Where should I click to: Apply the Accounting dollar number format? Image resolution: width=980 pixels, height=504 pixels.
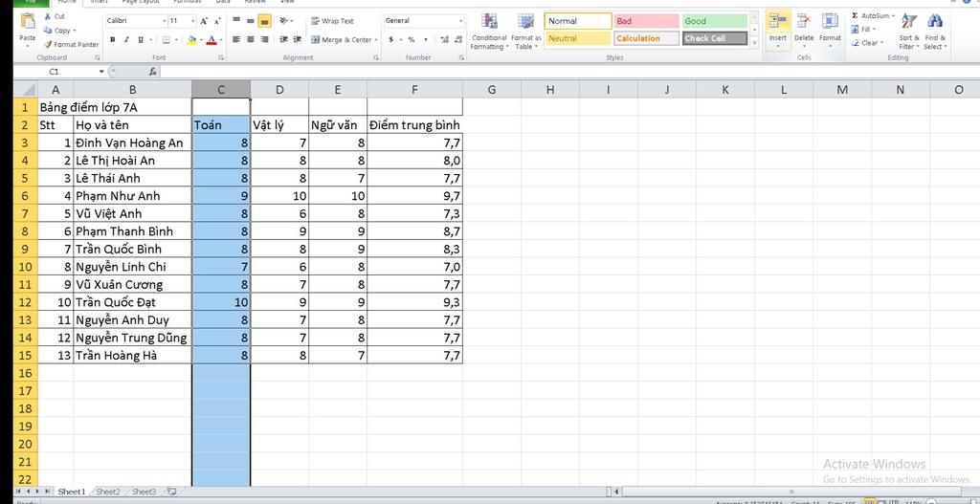tap(391, 39)
